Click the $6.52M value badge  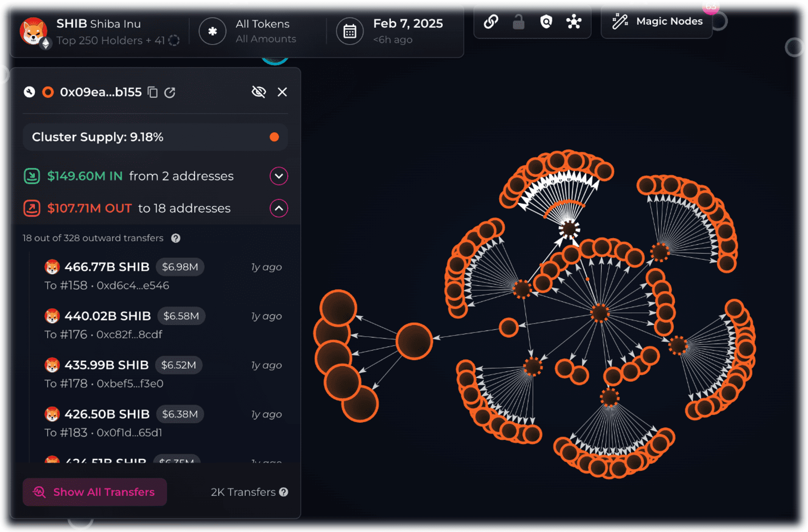point(179,365)
